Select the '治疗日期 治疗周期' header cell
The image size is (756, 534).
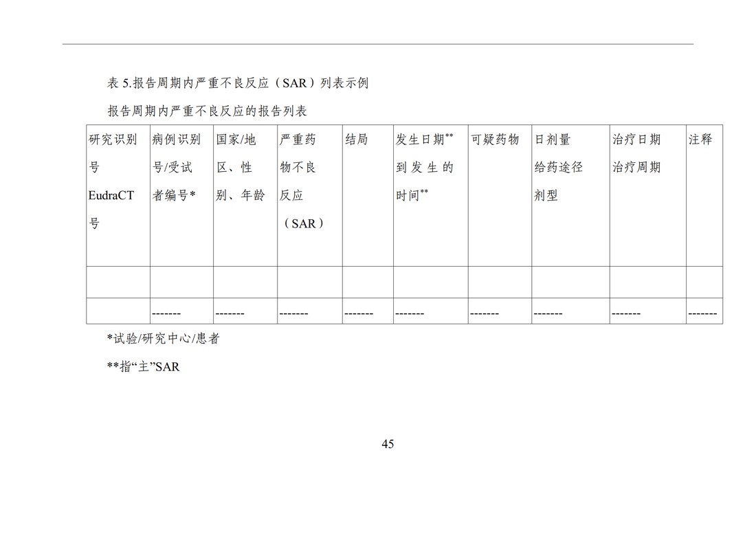[648, 196]
